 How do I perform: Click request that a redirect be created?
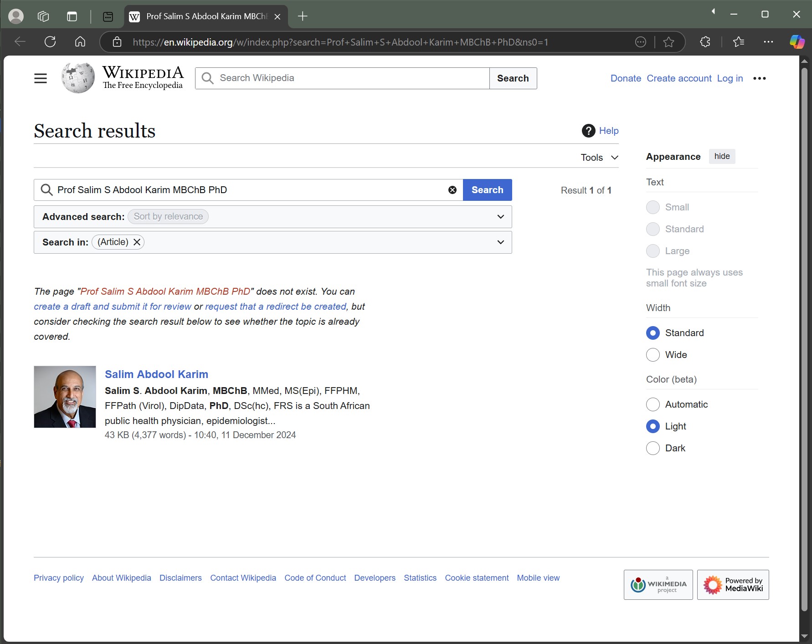click(276, 307)
